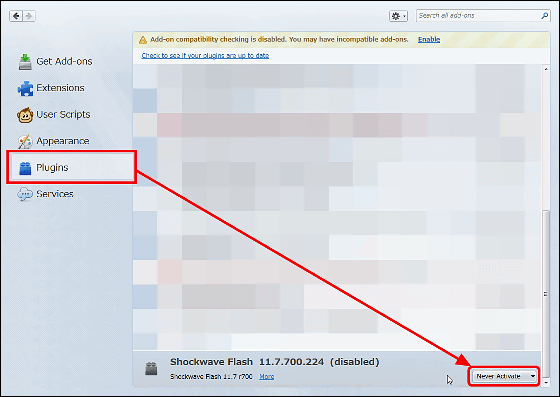Image resolution: width=560 pixels, height=397 pixels.
Task: Open the gear tools menu
Action: click(398, 16)
